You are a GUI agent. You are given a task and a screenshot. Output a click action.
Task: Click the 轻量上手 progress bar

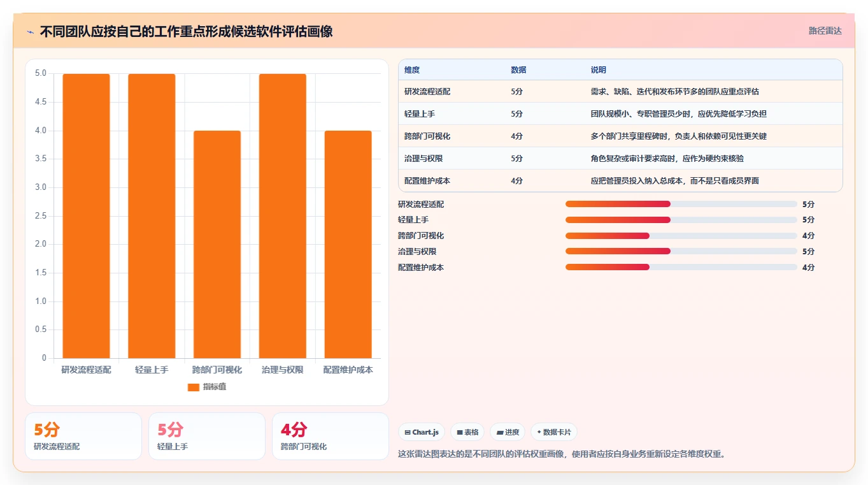[681, 220]
